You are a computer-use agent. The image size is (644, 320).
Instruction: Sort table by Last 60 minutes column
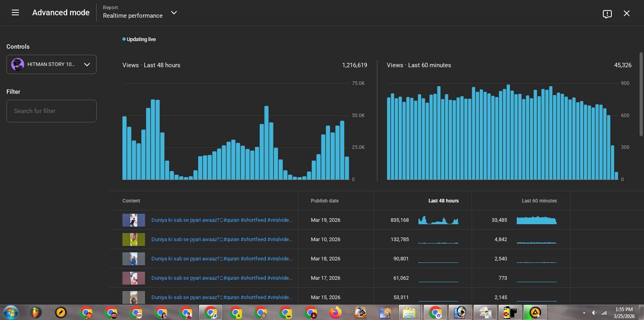point(539,201)
